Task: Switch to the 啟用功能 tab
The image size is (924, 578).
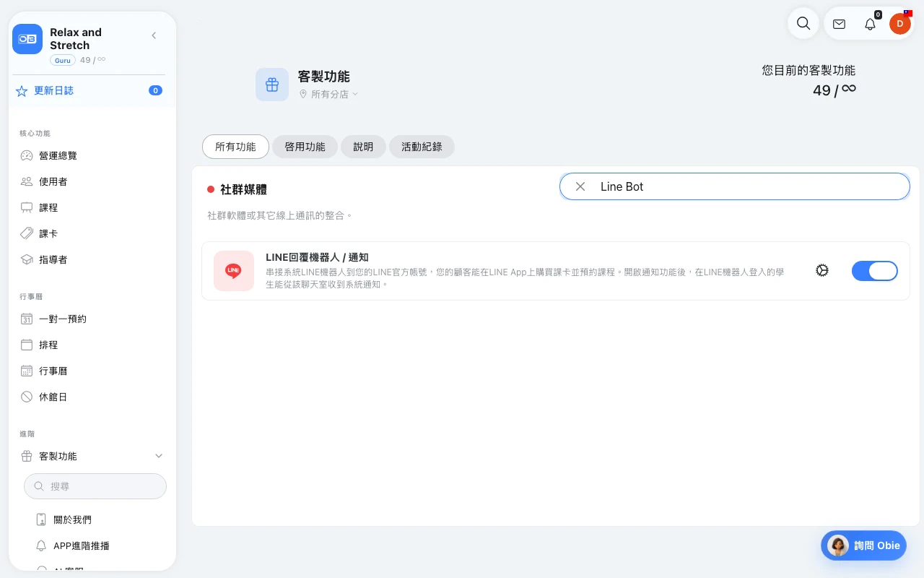Action: pyautogui.click(x=305, y=147)
